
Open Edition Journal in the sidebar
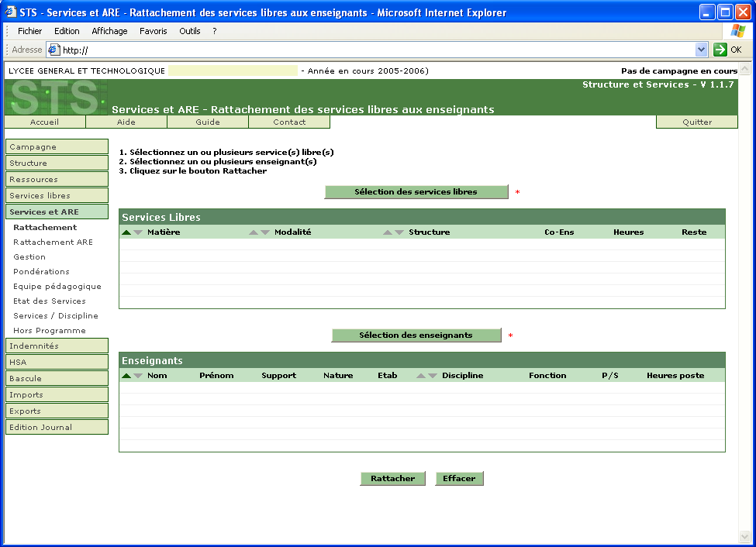pos(57,428)
